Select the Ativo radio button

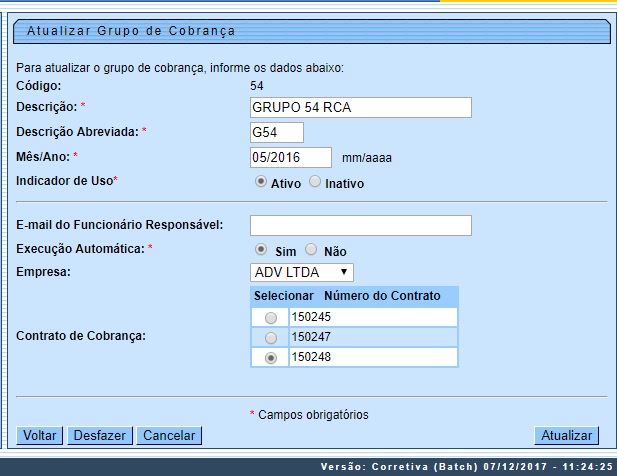coord(260,181)
